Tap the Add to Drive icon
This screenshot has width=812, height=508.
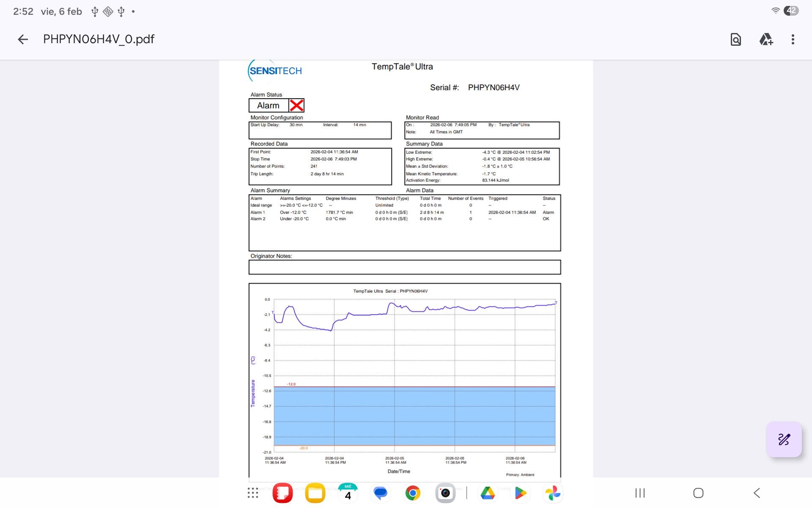pyautogui.click(x=766, y=39)
